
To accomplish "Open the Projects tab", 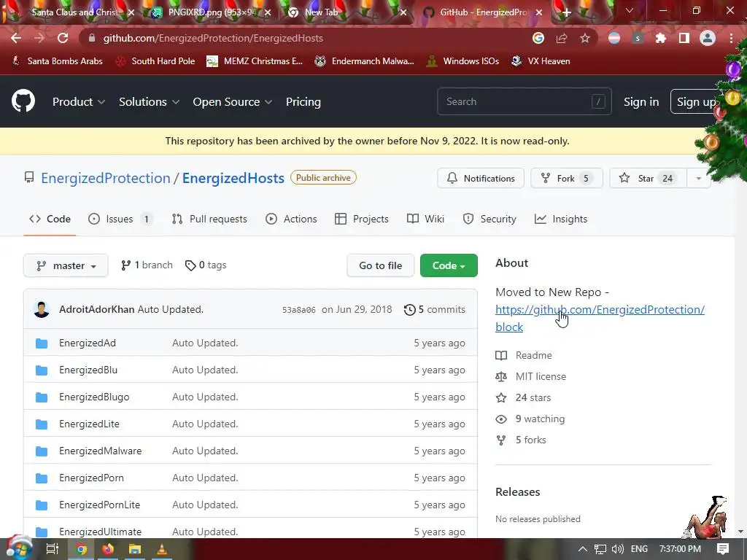I will [362, 219].
